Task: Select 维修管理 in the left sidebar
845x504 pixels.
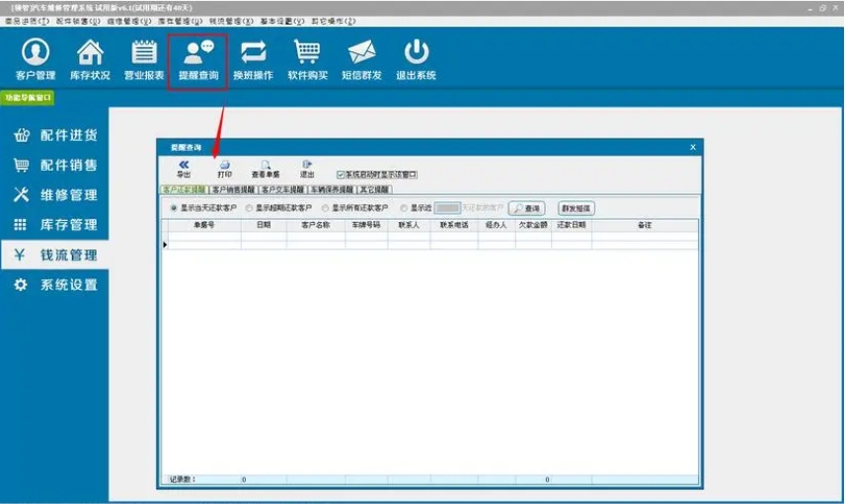Action: [x=55, y=195]
